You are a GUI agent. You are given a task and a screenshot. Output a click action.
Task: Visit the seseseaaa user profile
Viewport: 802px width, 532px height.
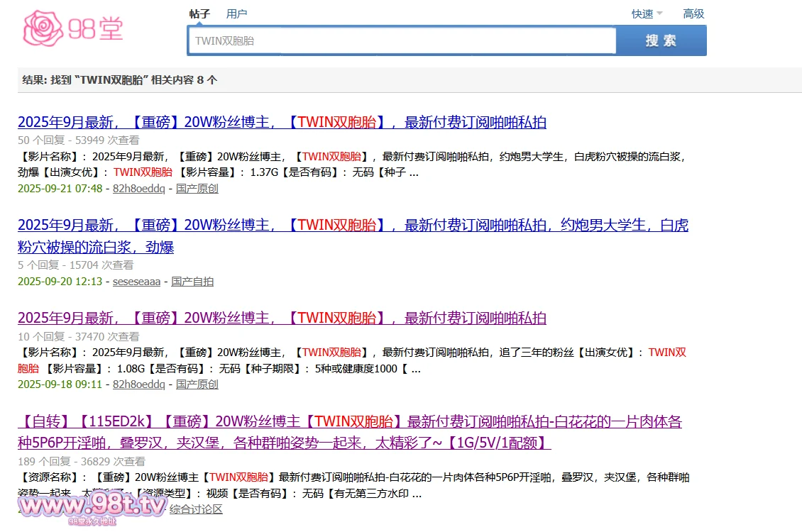136,281
